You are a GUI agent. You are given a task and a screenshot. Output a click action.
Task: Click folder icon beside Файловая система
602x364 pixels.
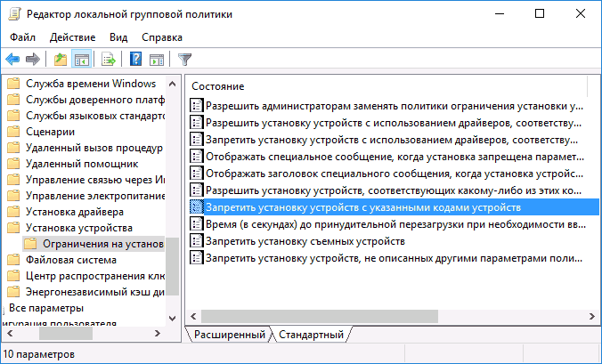(x=13, y=260)
